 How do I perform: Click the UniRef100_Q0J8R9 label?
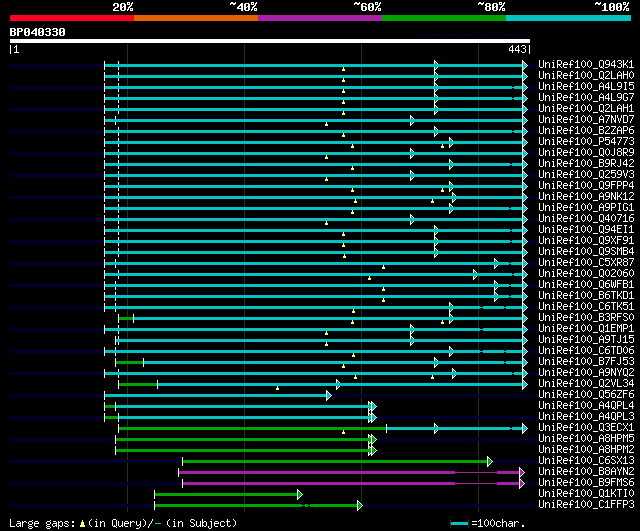tap(586, 153)
